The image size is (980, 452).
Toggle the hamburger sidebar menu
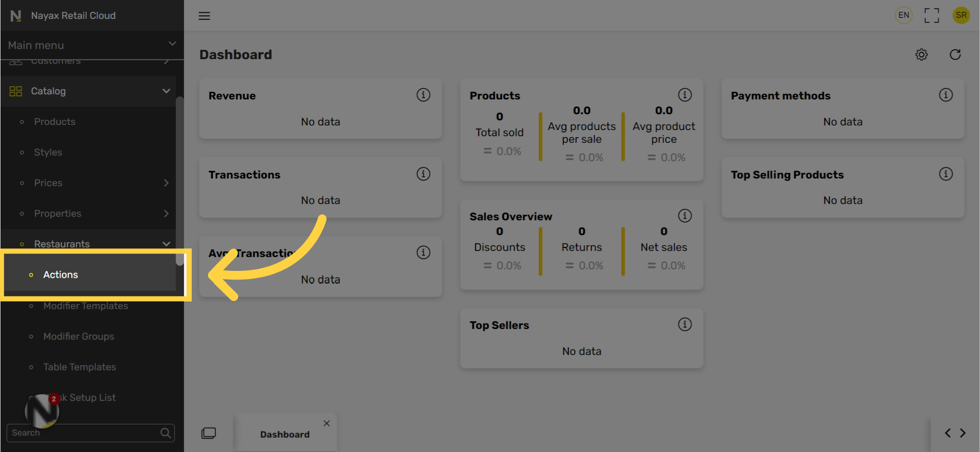204,16
